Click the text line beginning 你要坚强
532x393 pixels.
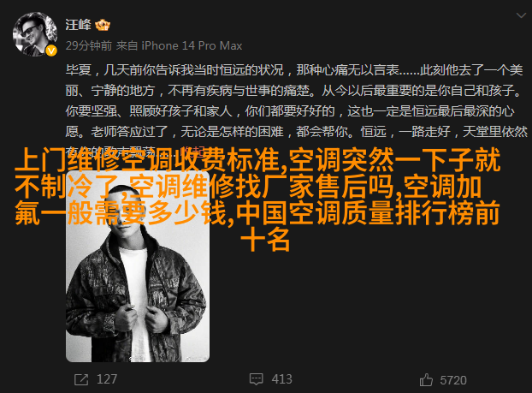pos(290,111)
